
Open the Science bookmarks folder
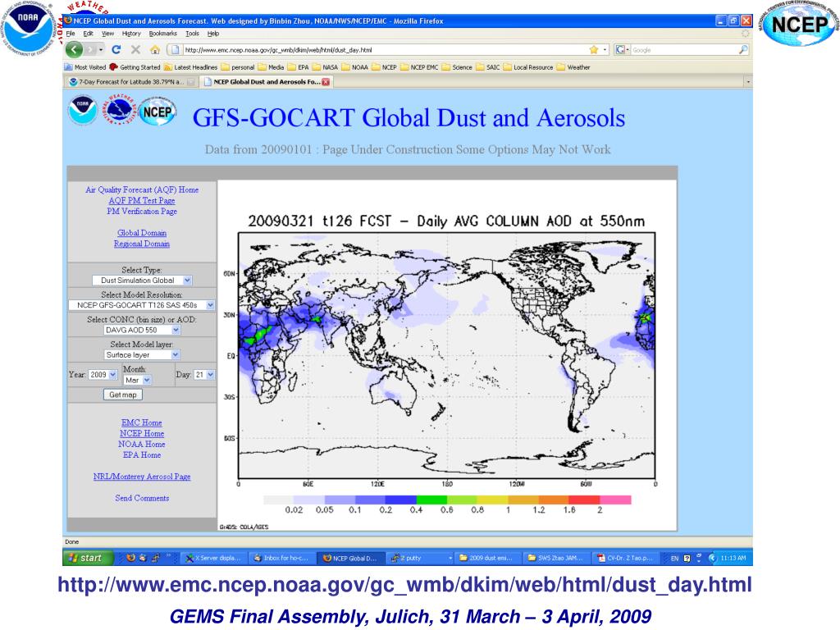click(x=457, y=67)
